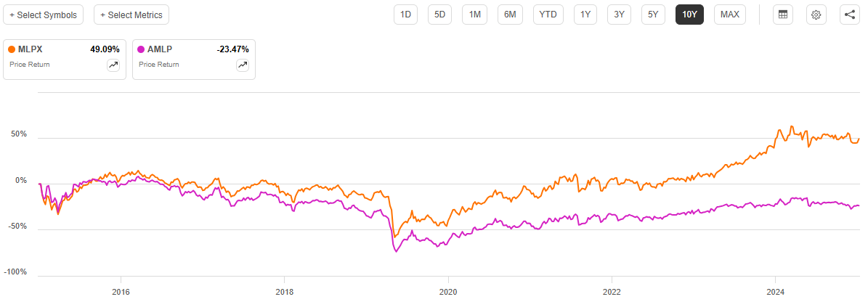Show the MAX time range
Image resolution: width=868 pixels, height=302 pixels.
[x=730, y=15]
